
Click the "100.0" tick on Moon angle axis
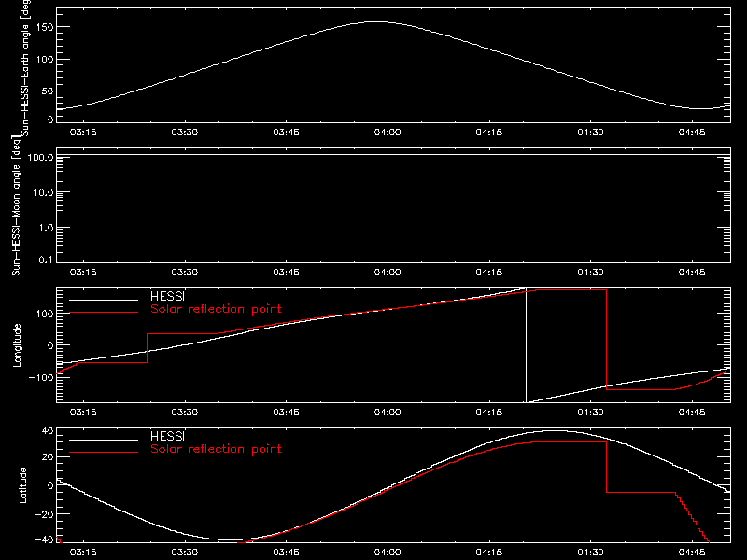click(40, 157)
